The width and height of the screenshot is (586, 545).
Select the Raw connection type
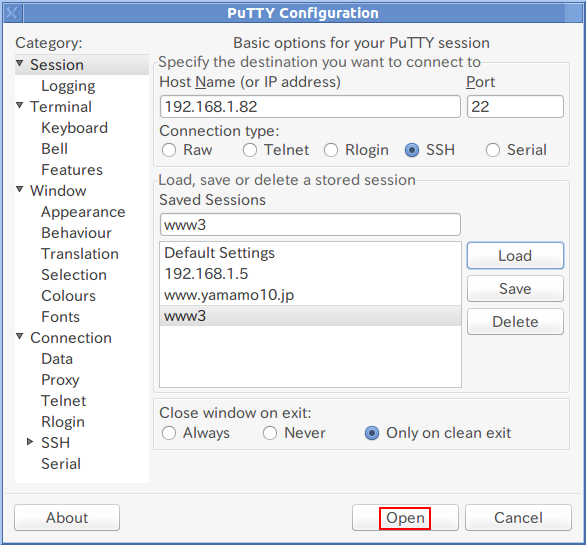coord(169,150)
